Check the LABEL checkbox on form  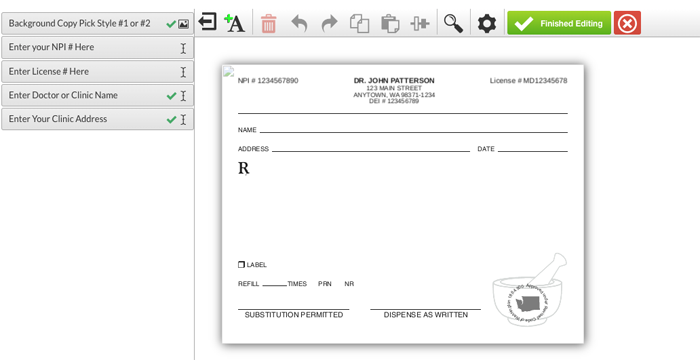click(242, 264)
